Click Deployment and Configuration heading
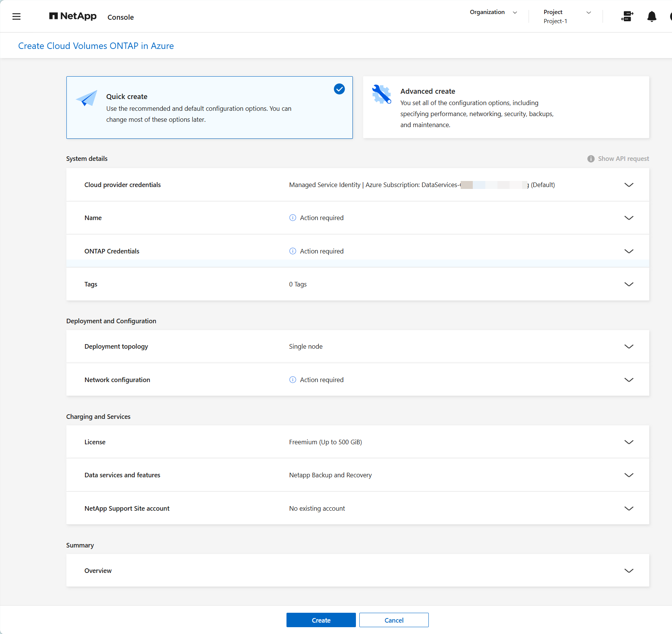Viewport: 672px width, 634px height. 111,321
